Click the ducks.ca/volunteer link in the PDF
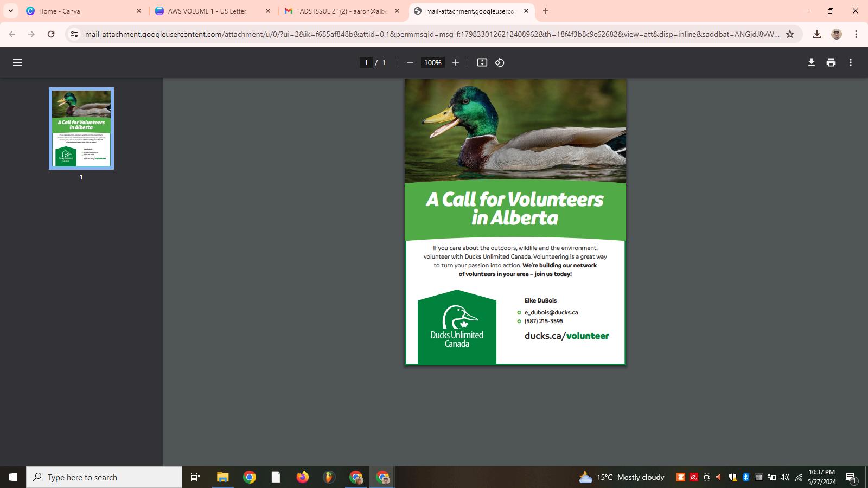Viewport: 868px width, 488px height. pyautogui.click(x=566, y=336)
